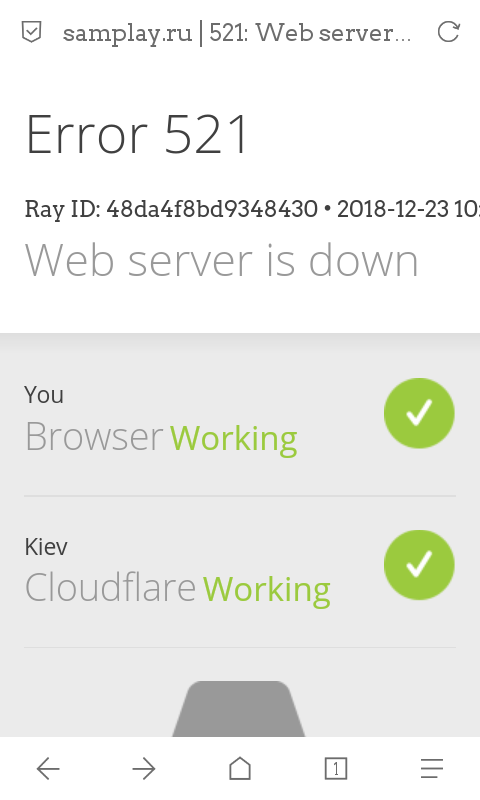Click the Cloudflare status green checkmark
Image resolution: width=480 pixels, height=800 pixels.
point(419,565)
